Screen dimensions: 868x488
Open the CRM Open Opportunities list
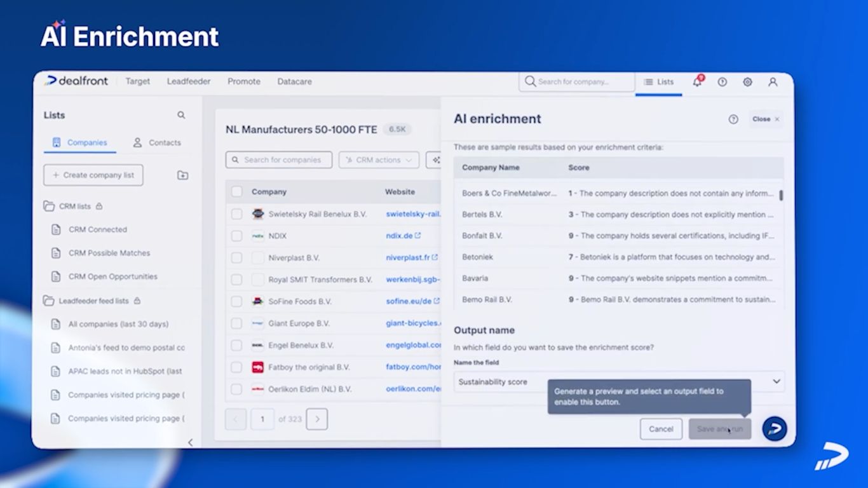pos(113,276)
